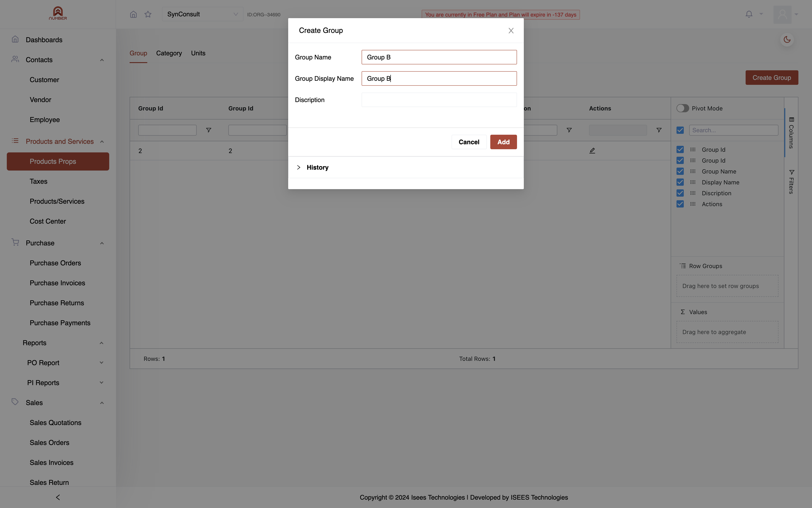
Task: Switch to Category tab
Action: click(x=169, y=53)
